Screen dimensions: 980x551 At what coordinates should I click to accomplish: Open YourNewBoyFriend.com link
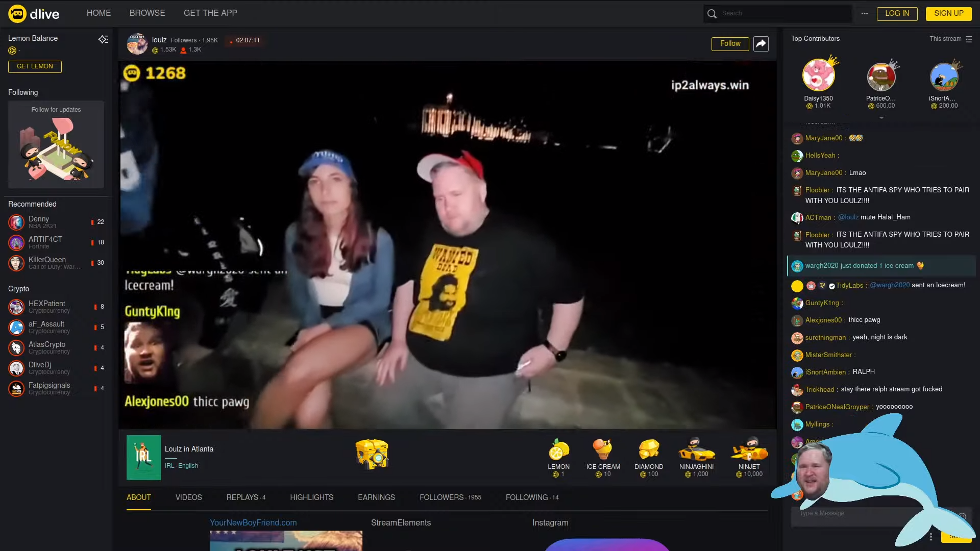point(253,523)
